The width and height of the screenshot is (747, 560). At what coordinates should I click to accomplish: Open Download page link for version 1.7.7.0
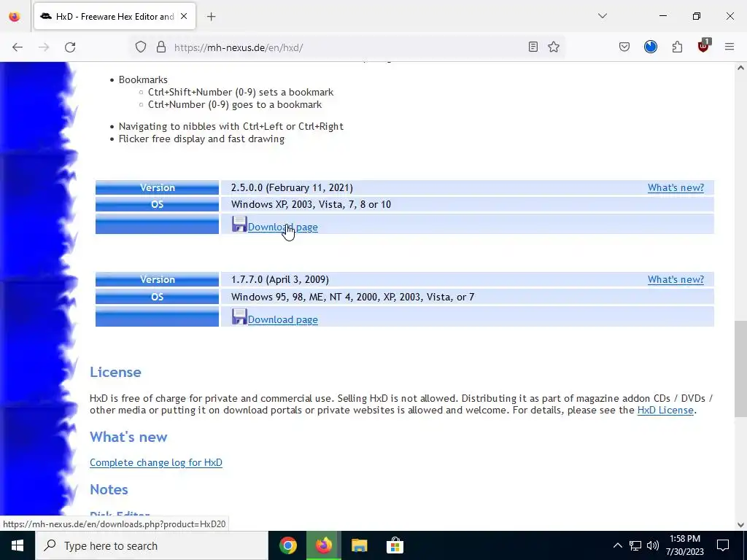282,319
